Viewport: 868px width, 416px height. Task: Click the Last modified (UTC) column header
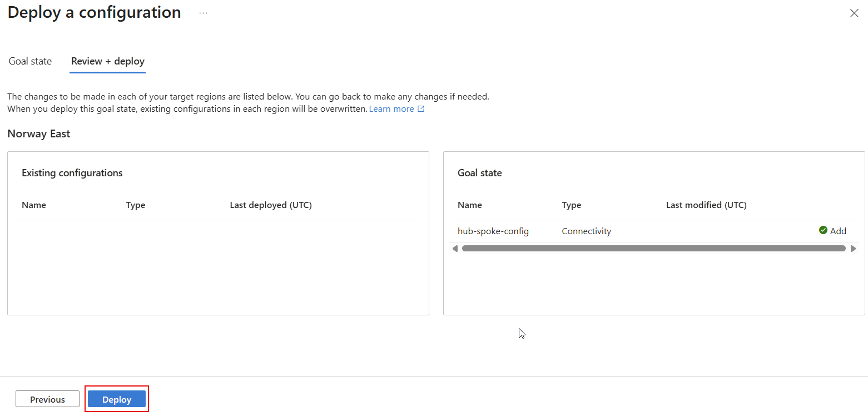pyautogui.click(x=706, y=205)
